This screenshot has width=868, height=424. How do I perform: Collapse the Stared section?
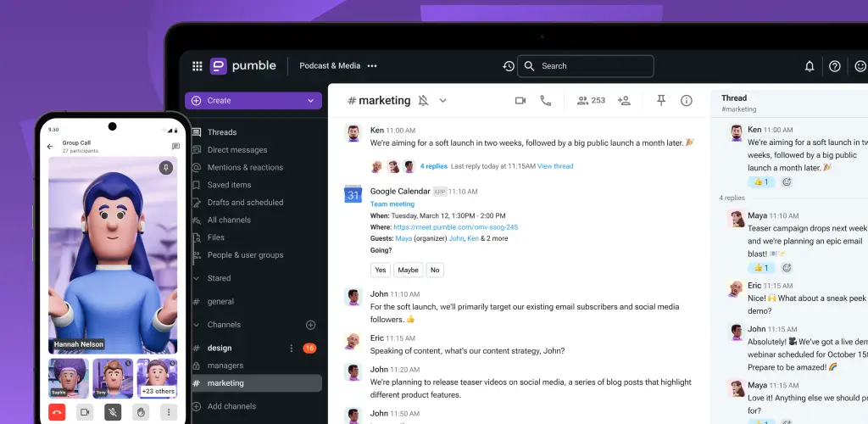[196, 278]
